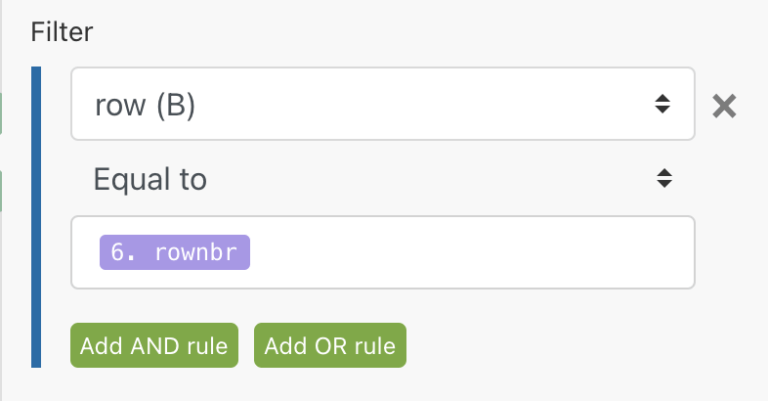This screenshot has height=401, width=768.
Task: Click the upper green marker at left edge
Action: coord(1,113)
